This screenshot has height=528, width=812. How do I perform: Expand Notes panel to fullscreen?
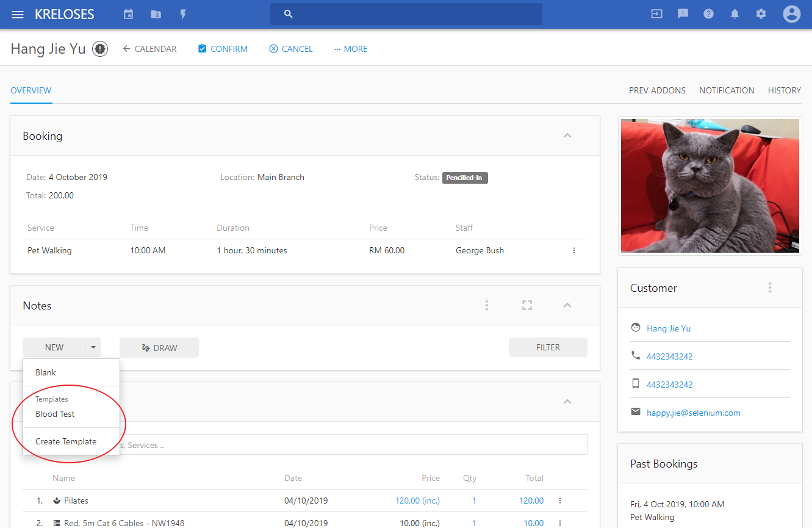click(527, 305)
